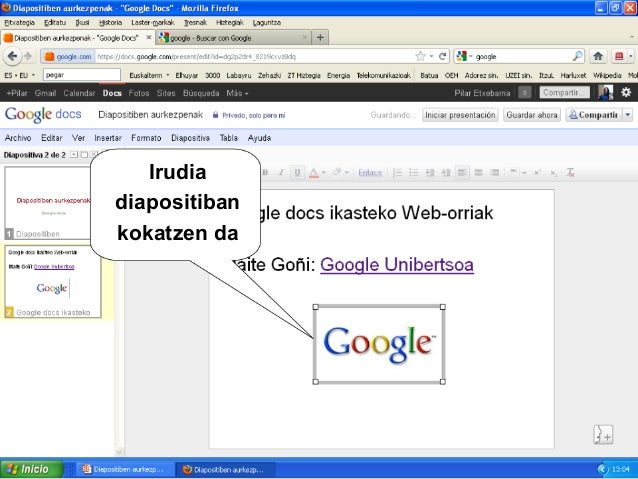The image size is (638, 479).
Task: Open the text color dropdown arrow
Action: (324, 173)
